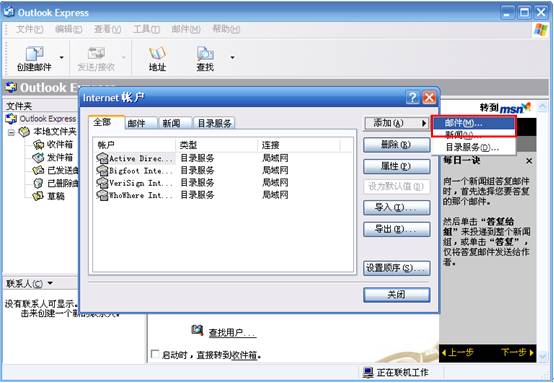Choose 邮件(M)... from the add submenu
554x383 pixels.
click(x=473, y=123)
